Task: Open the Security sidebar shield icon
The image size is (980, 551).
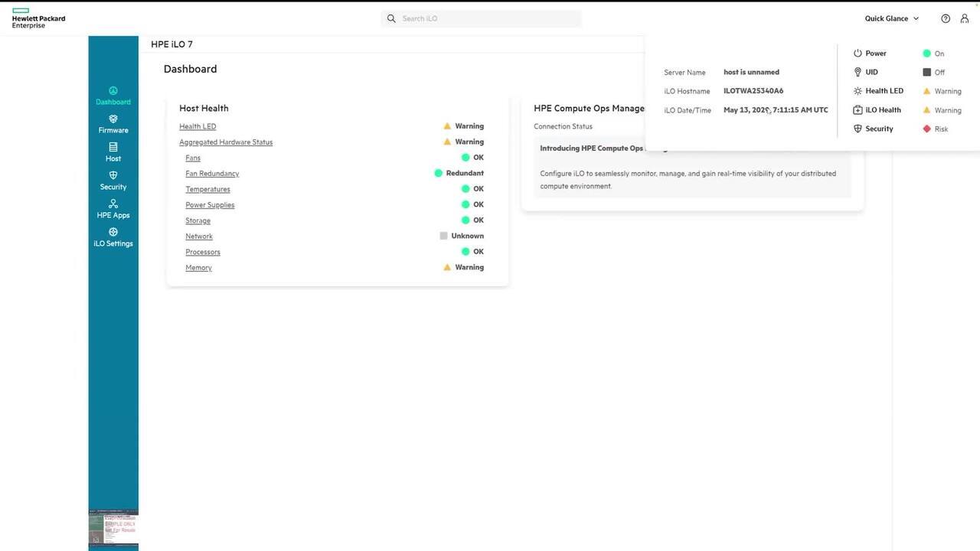Action: tap(113, 175)
